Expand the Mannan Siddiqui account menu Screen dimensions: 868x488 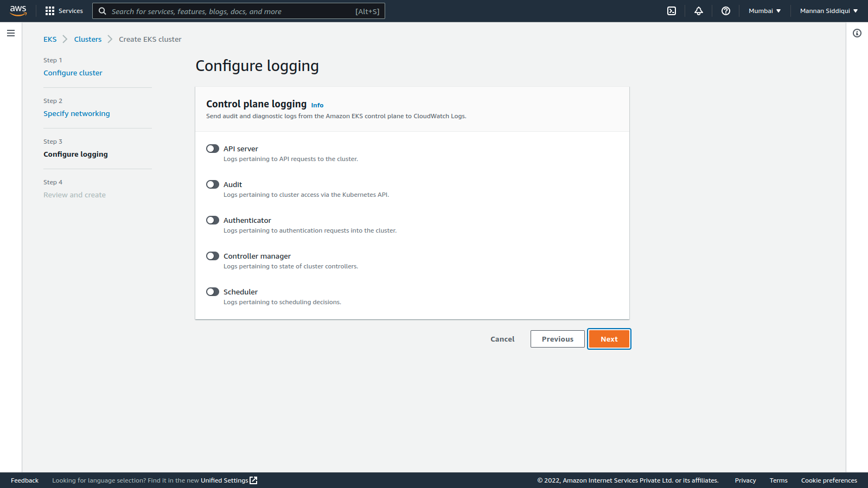(x=829, y=11)
